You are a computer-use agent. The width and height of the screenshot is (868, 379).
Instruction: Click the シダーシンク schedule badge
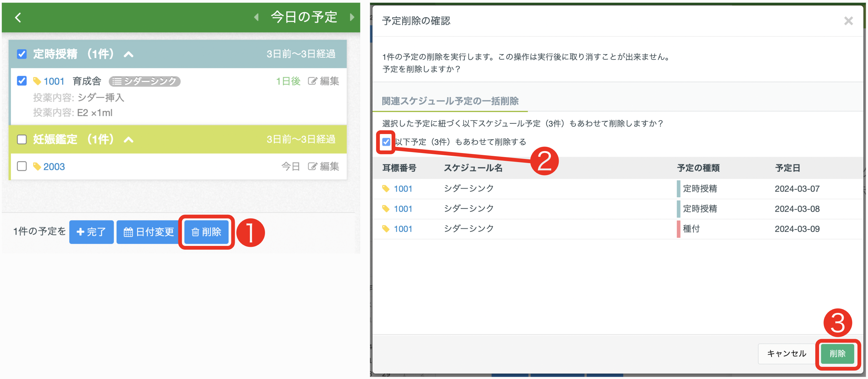click(145, 81)
